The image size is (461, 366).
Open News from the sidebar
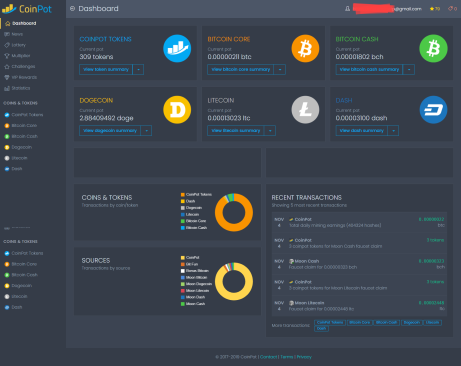(14, 34)
